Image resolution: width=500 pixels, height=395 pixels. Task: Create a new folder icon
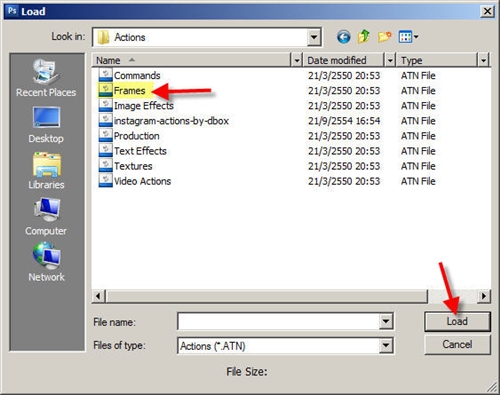pyautogui.click(x=384, y=36)
